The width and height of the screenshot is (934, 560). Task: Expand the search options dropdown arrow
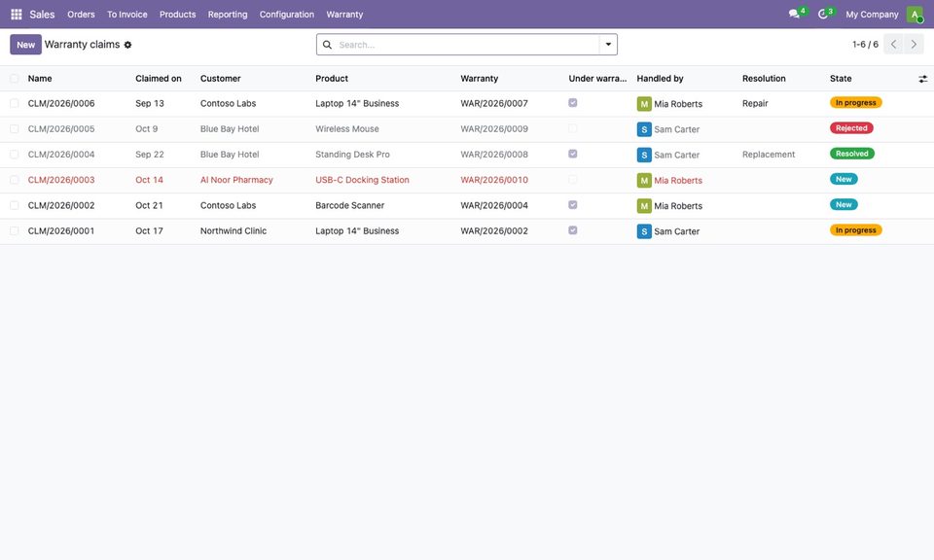pos(608,45)
